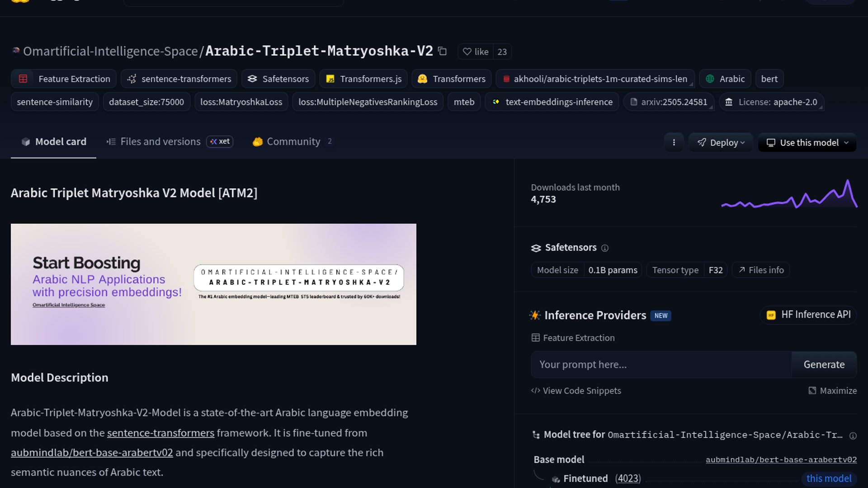
Task: Expand the License: apache-2.0 tag
Action: coord(771,102)
